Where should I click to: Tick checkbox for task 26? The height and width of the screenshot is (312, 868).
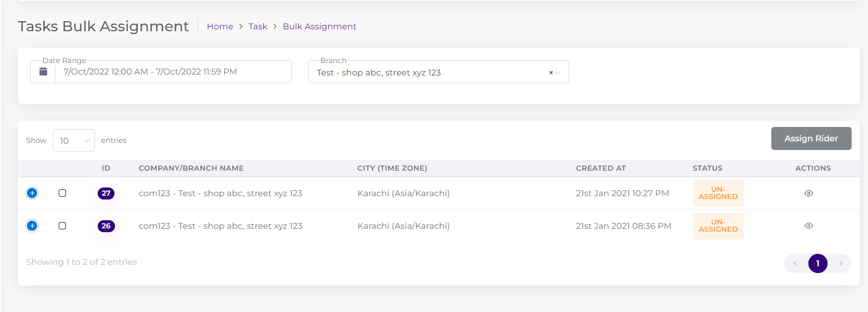coord(63,226)
